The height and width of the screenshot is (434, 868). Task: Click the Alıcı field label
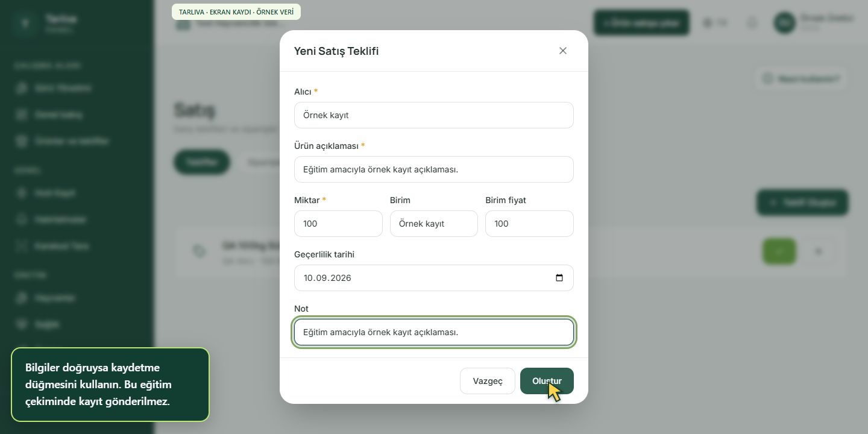tap(303, 92)
